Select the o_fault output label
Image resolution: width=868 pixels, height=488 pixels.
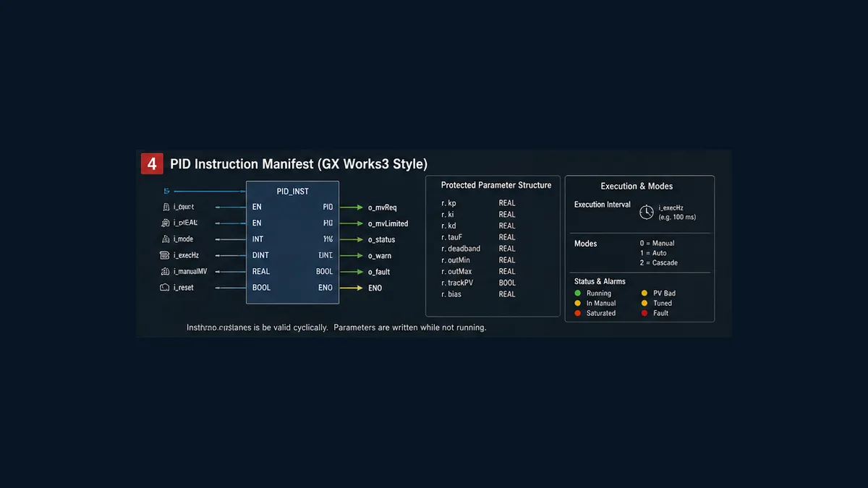[x=380, y=272]
